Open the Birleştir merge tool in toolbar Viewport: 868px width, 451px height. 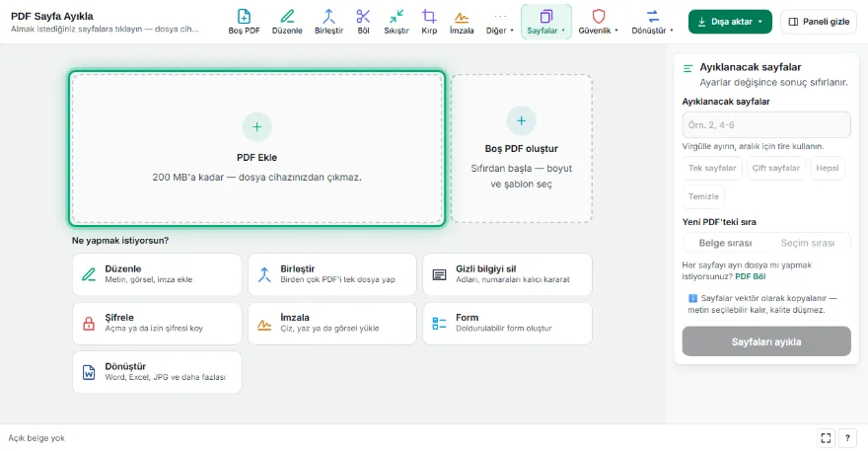(x=328, y=22)
